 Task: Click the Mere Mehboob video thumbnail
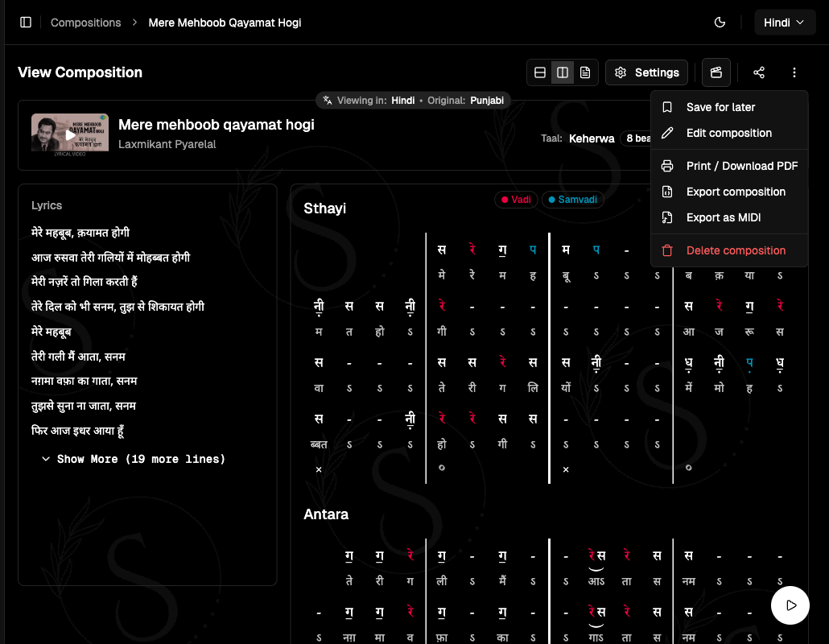pyautogui.click(x=69, y=133)
